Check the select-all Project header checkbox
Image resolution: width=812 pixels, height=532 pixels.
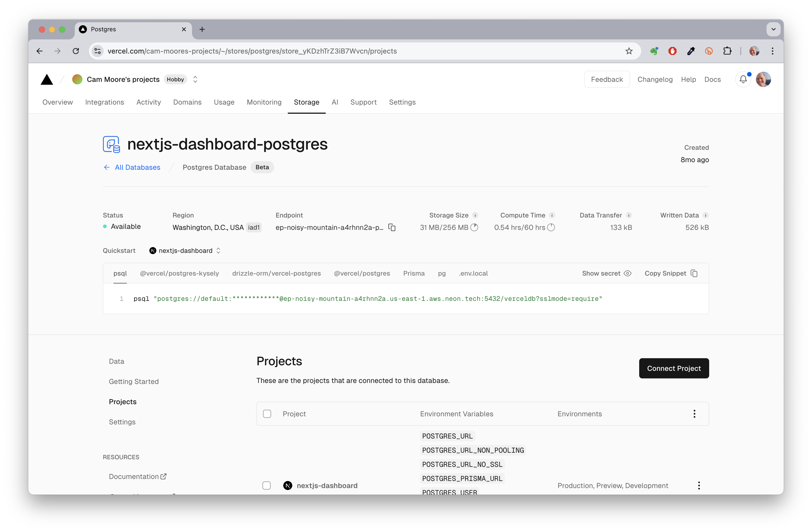pos(267,414)
